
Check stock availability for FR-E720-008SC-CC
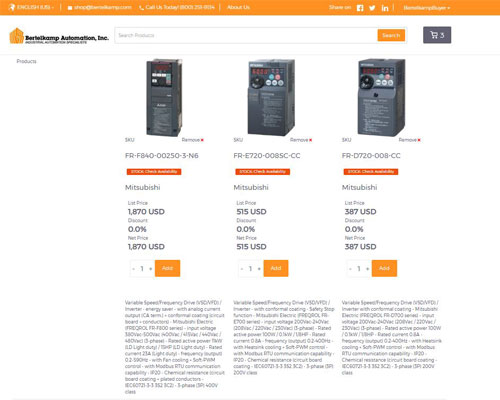tap(263, 172)
